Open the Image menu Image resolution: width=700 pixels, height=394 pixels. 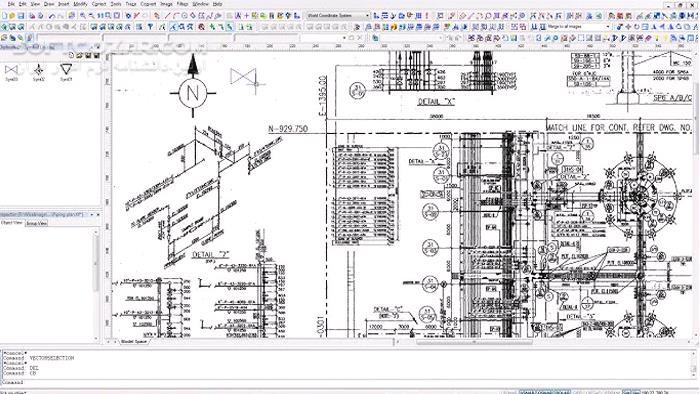[x=166, y=4]
